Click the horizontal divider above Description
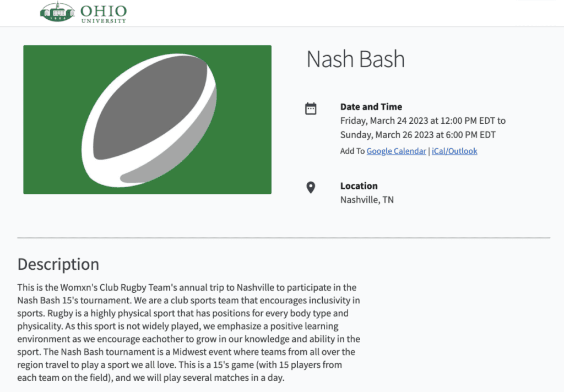 click(x=284, y=238)
